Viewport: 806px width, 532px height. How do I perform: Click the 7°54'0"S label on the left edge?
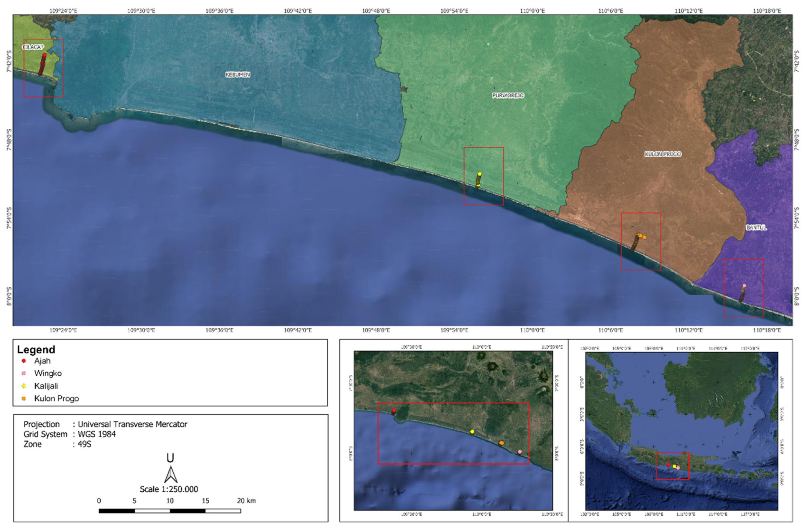(x=9, y=218)
